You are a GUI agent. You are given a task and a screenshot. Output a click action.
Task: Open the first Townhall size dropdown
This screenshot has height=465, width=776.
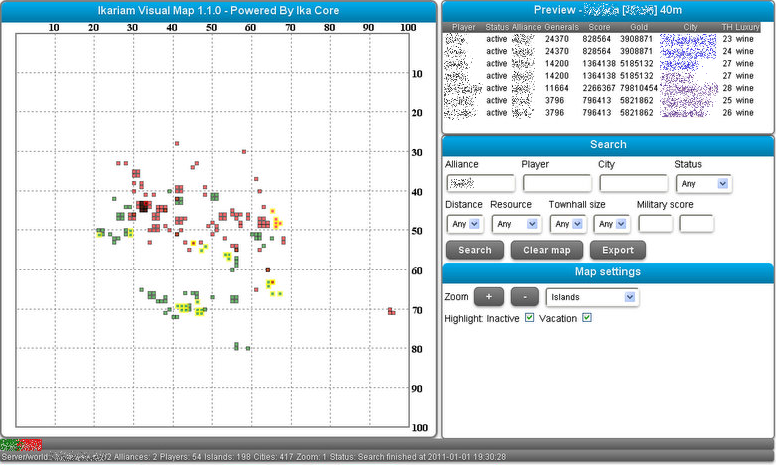tap(566, 224)
